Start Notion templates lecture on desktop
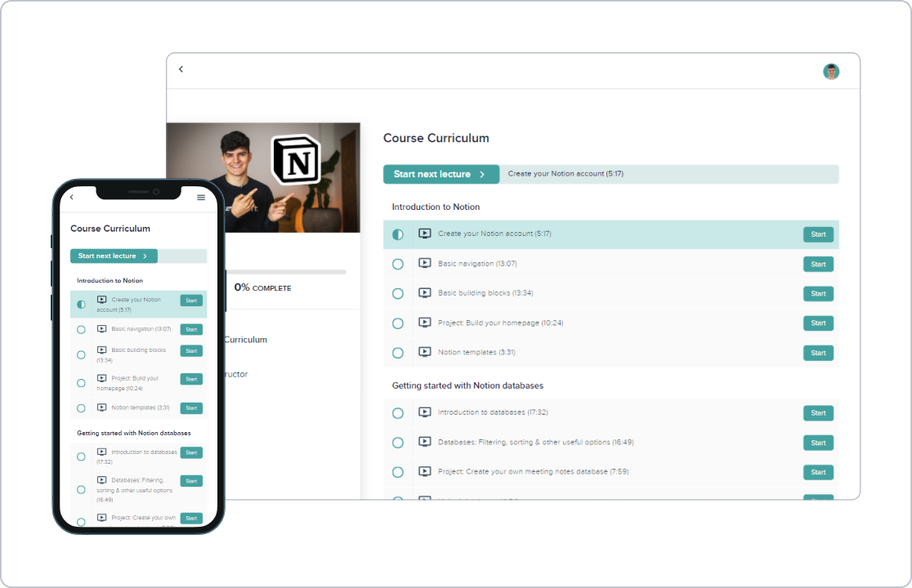Screen dimensions: 912x588 pos(818,354)
